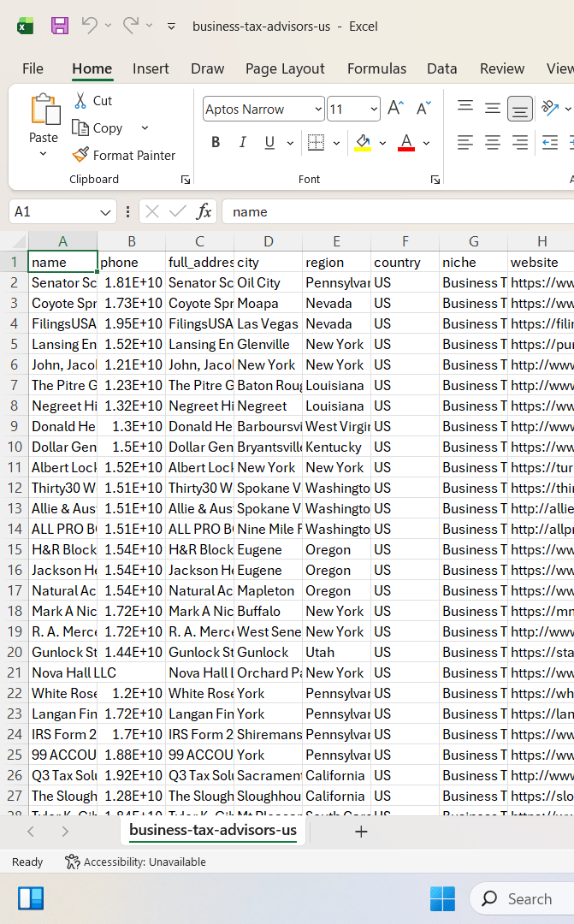Click the Insert Function fx icon
Image resolution: width=574 pixels, height=924 pixels.
click(x=204, y=211)
